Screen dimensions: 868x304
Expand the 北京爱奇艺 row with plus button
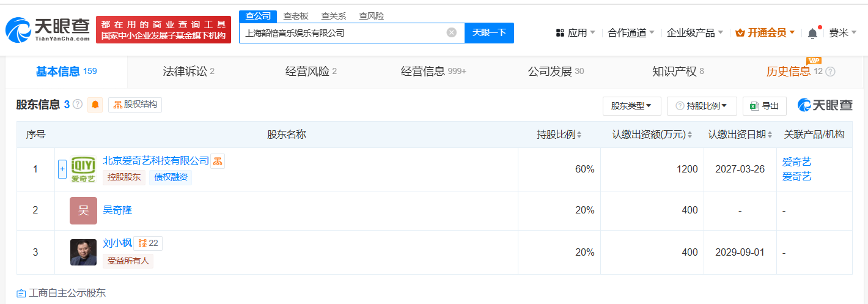(62, 169)
